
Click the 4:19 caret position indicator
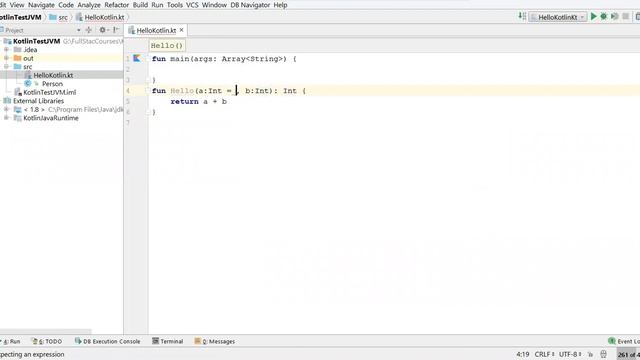522,354
